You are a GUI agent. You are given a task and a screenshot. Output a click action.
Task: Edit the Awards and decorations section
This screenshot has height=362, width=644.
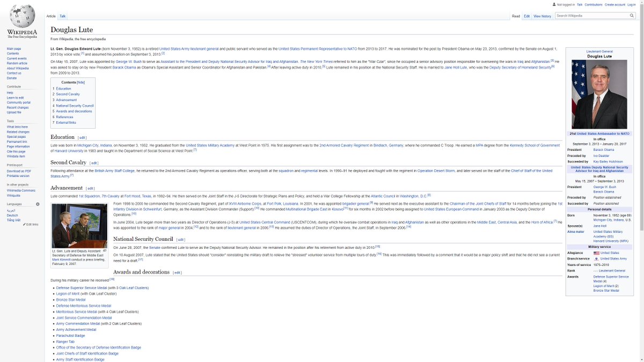[177, 272]
